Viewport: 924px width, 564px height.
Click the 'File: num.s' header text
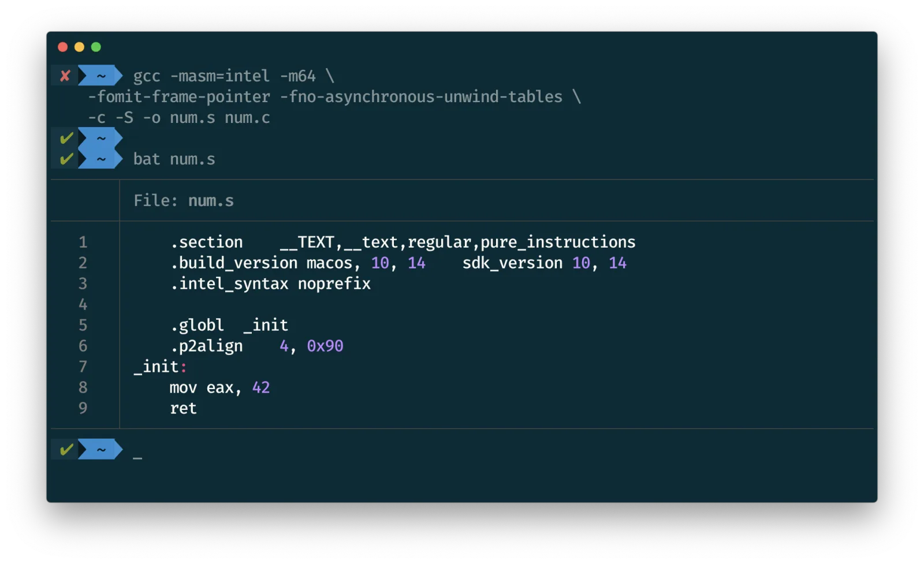point(184,200)
